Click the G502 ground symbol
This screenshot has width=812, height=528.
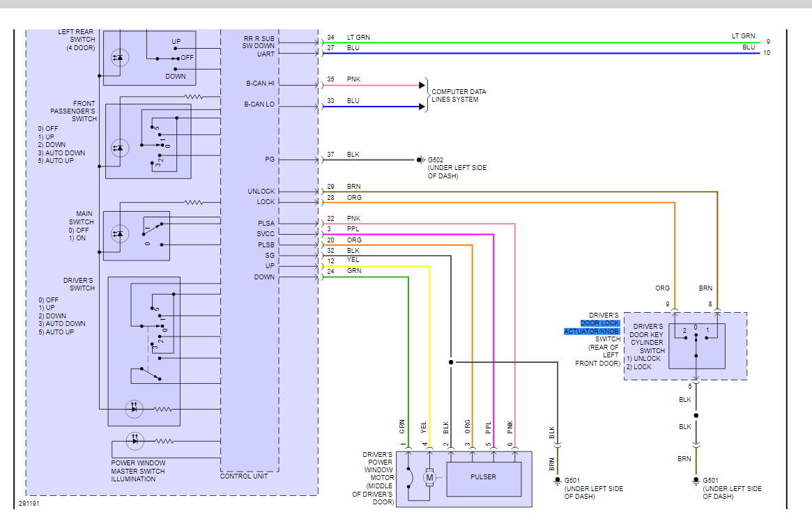tap(420, 160)
